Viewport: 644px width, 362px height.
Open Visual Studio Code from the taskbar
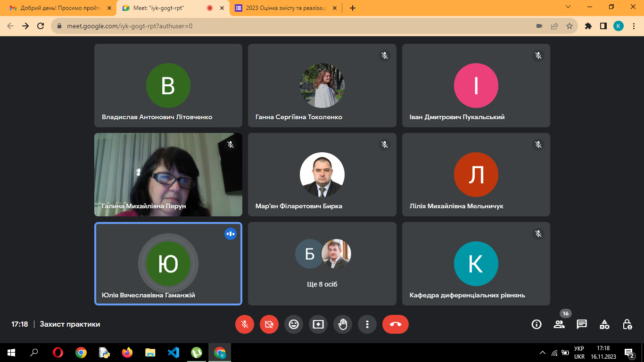(x=173, y=353)
